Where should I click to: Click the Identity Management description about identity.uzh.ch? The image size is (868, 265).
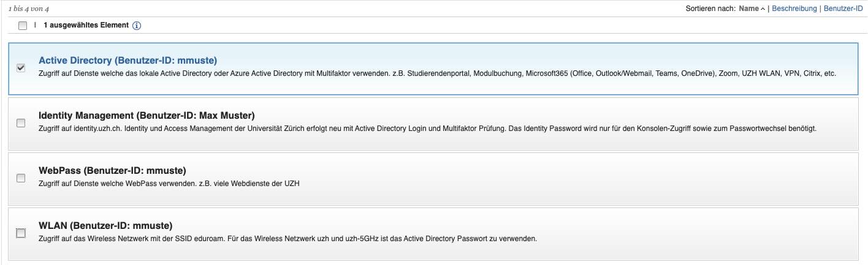point(427,129)
